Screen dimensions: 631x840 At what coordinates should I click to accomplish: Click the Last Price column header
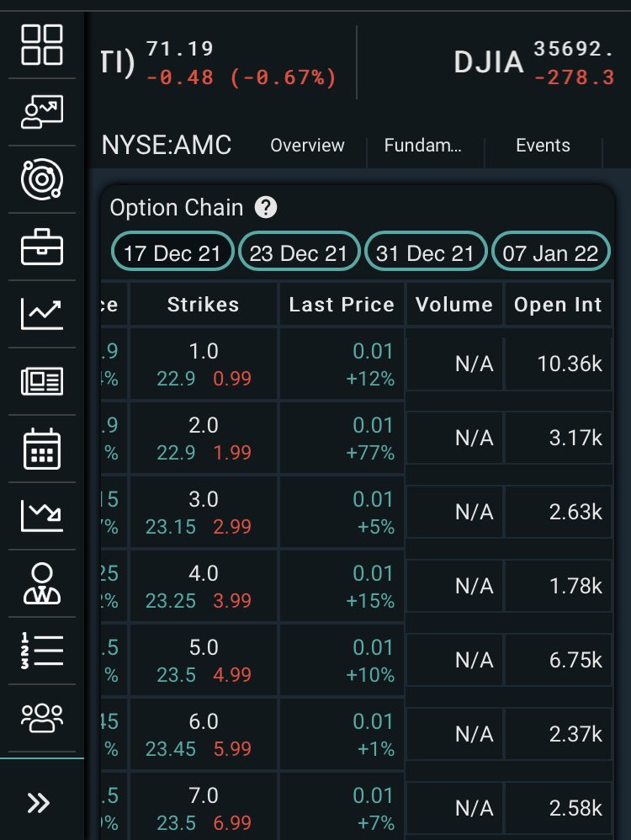(x=342, y=305)
